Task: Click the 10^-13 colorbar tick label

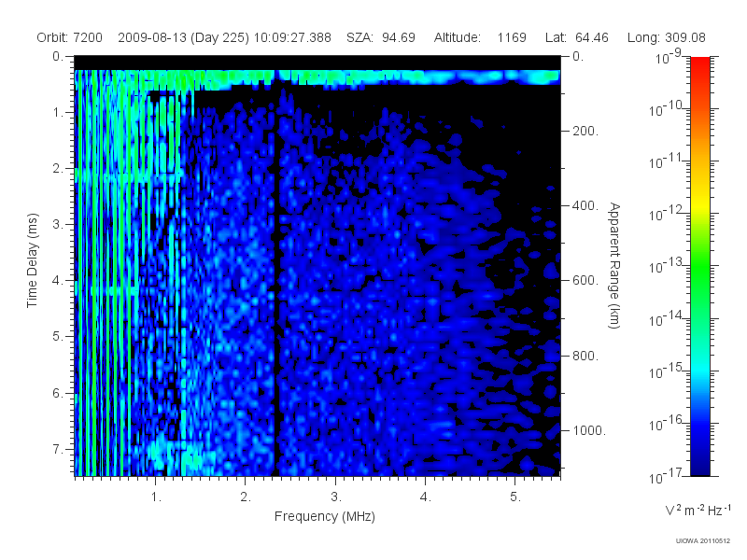Action: [667, 266]
